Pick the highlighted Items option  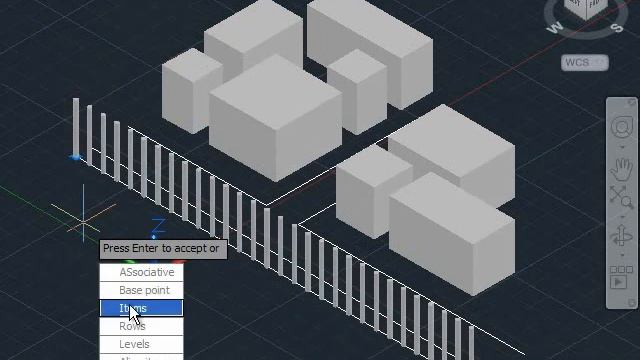point(141,308)
